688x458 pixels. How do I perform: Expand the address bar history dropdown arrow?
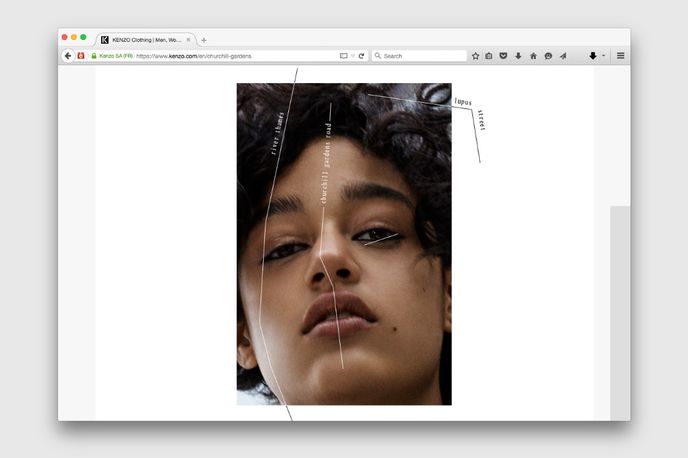click(x=352, y=56)
